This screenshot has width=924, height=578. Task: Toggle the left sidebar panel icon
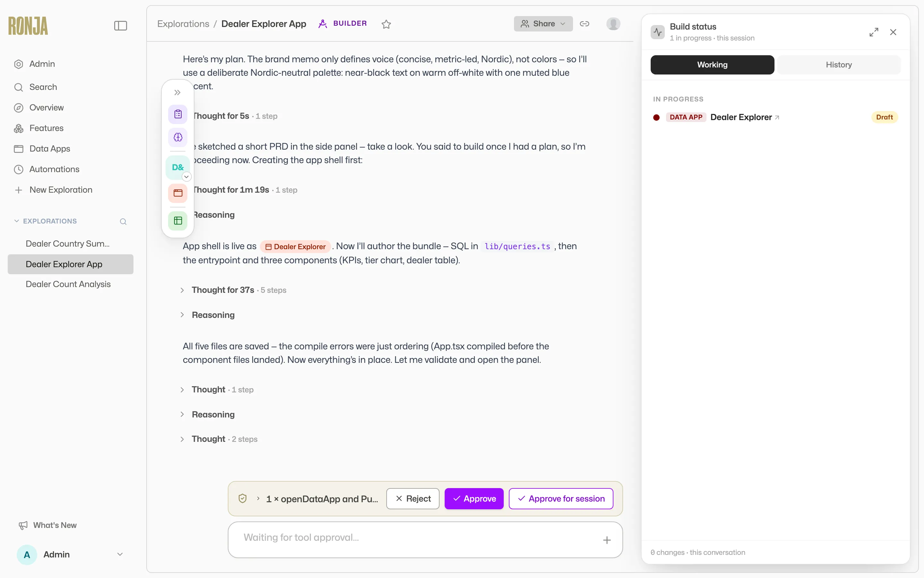[120, 26]
